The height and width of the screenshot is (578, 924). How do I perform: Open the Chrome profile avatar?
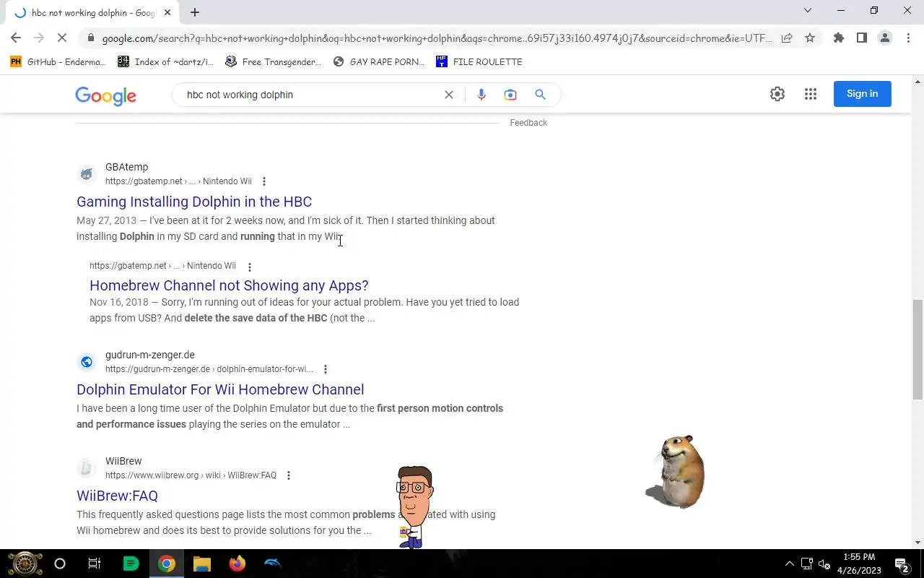885,38
